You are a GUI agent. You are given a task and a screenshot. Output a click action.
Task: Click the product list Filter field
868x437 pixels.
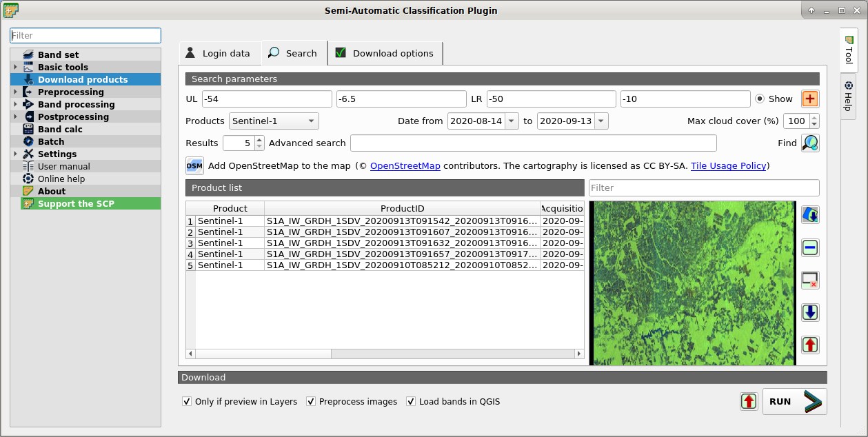(704, 187)
